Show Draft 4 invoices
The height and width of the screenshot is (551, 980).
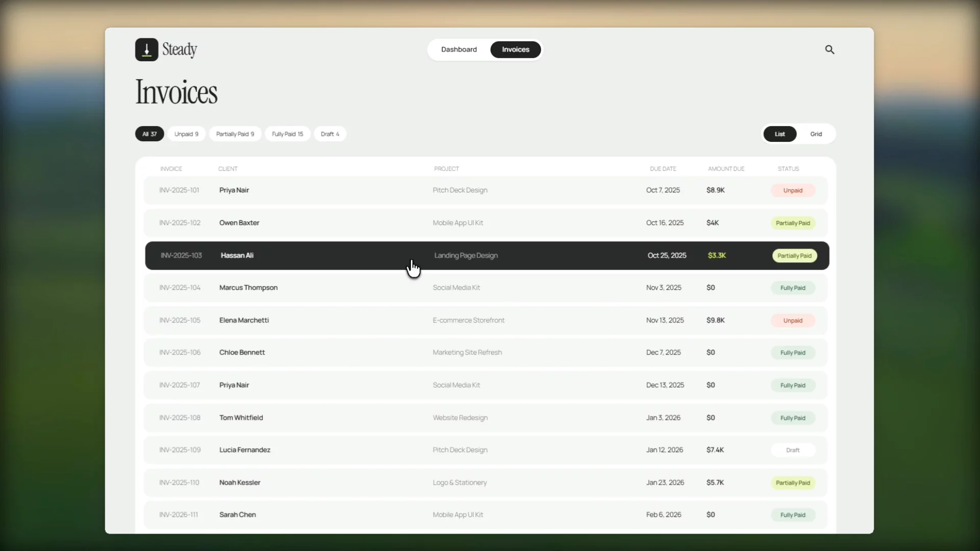click(330, 134)
